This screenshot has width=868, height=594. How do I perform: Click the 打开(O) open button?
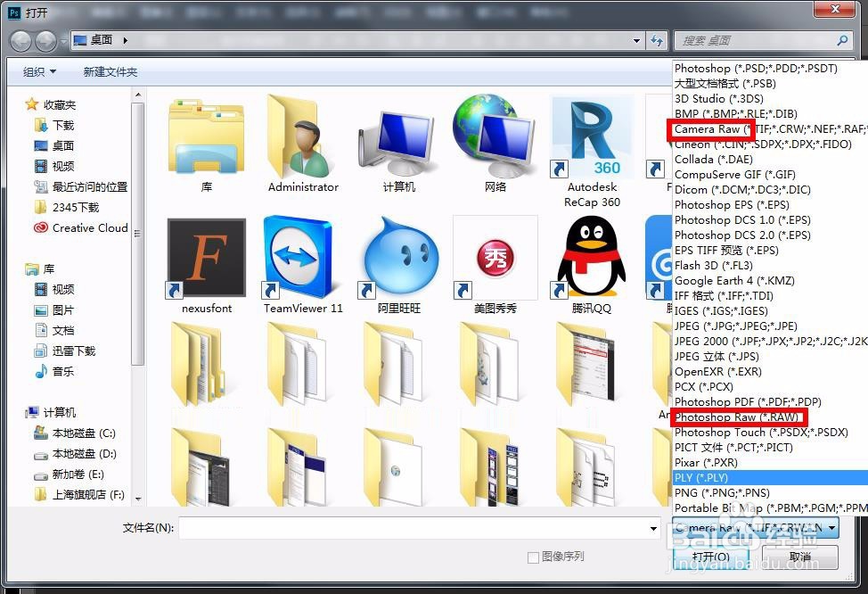pos(711,557)
